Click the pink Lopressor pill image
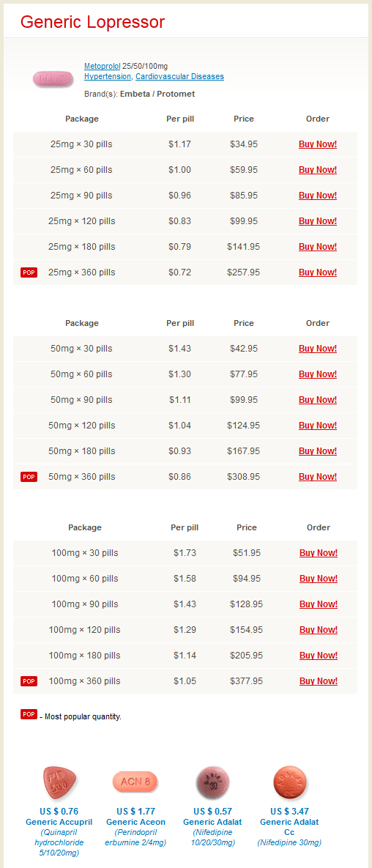Image resolution: width=372 pixels, height=868 pixels. (53, 80)
